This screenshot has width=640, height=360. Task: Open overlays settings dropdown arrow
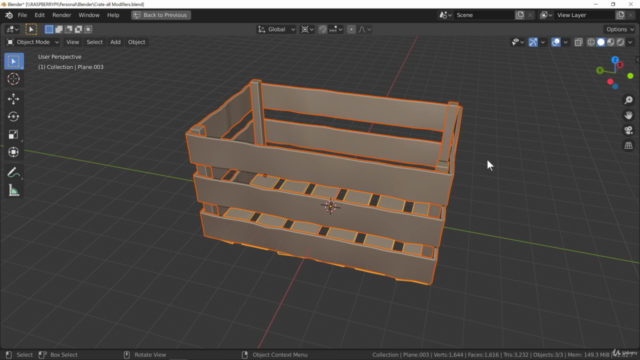[566, 42]
